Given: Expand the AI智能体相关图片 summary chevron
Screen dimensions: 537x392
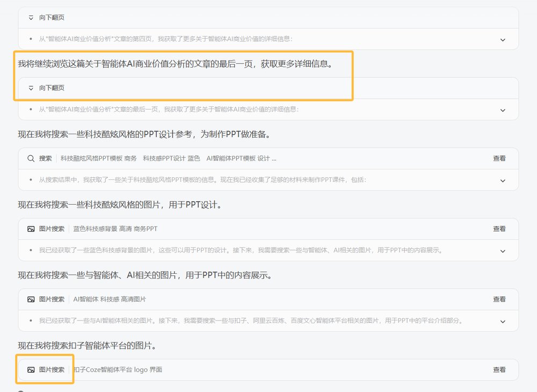Looking at the screenshot, I should (x=503, y=321).
